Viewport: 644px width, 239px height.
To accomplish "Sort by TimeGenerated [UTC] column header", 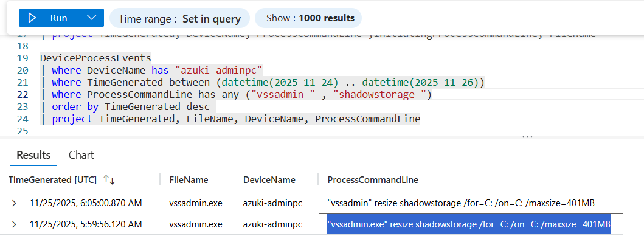I will [x=52, y=180].
